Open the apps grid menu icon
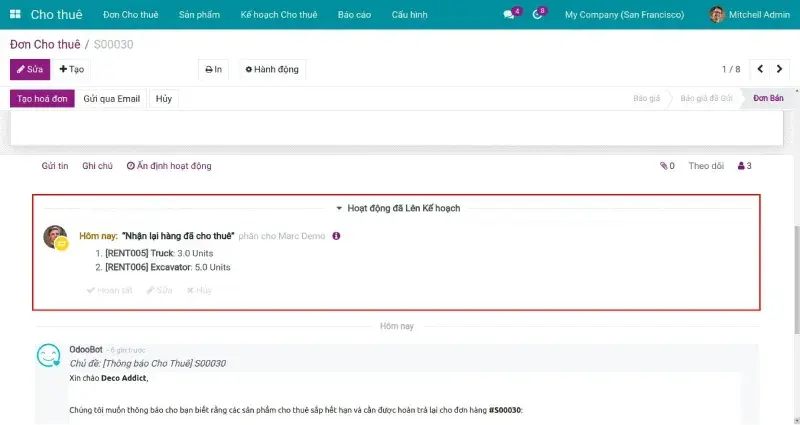The image size is (800, 425). (x=17, y=15)
